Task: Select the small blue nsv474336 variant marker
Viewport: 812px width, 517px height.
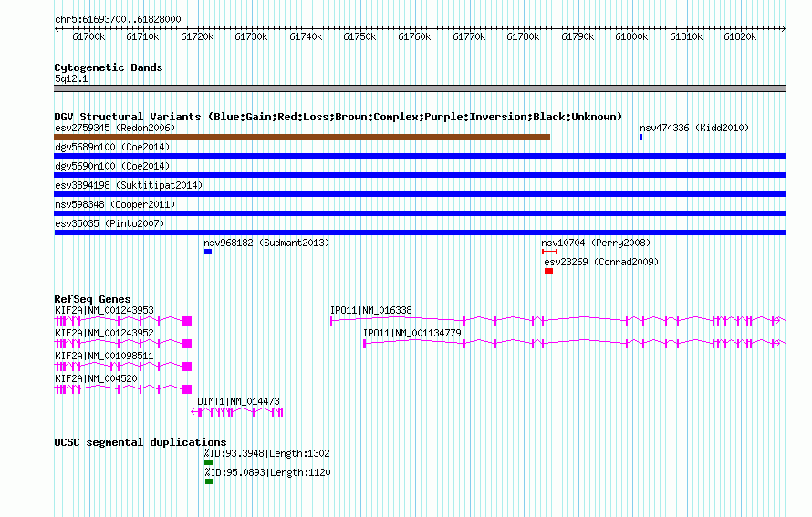Action: [x=641, y=137]
